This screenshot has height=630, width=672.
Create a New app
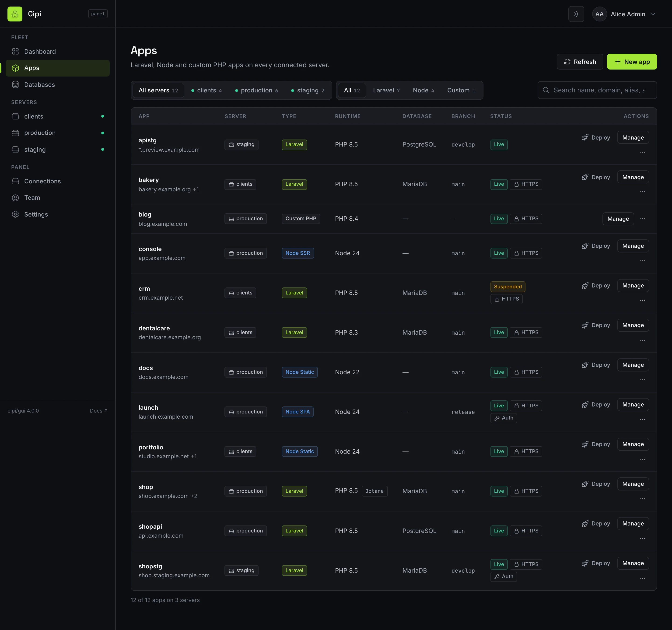click(x=632, y=62)
